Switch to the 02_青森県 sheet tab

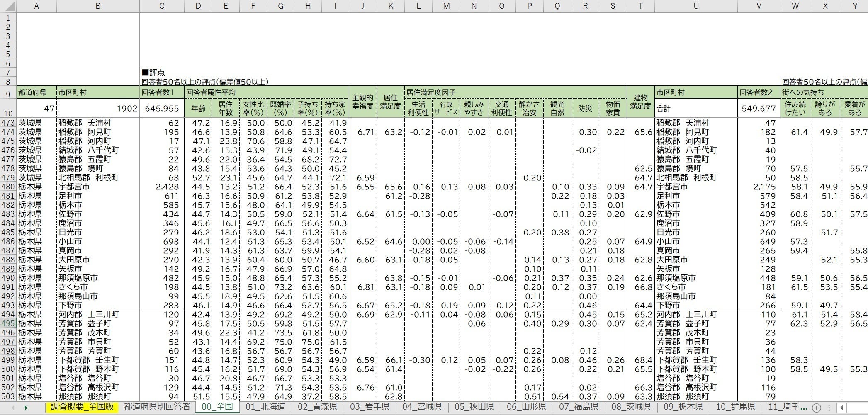[x=318, y=407]
